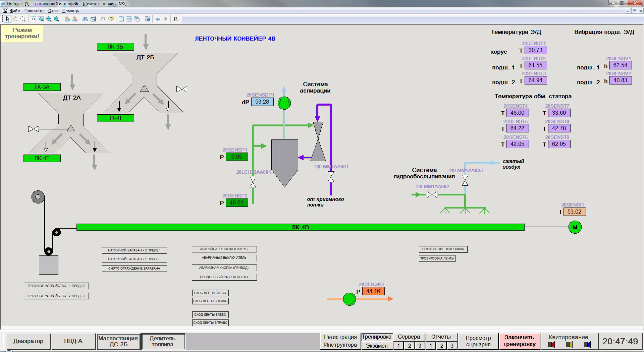Open report number 1
This screenshot has width=644, height=352.
point(431,346)
